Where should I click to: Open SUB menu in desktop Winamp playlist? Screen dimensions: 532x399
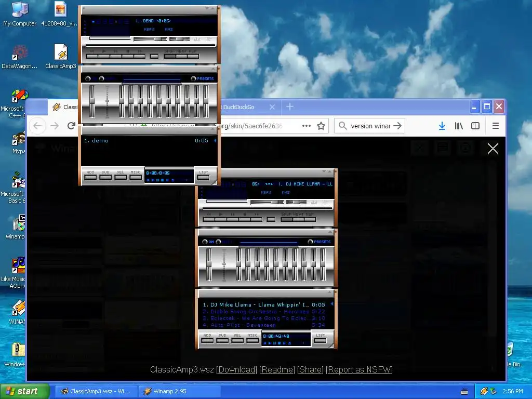(105, 177)
